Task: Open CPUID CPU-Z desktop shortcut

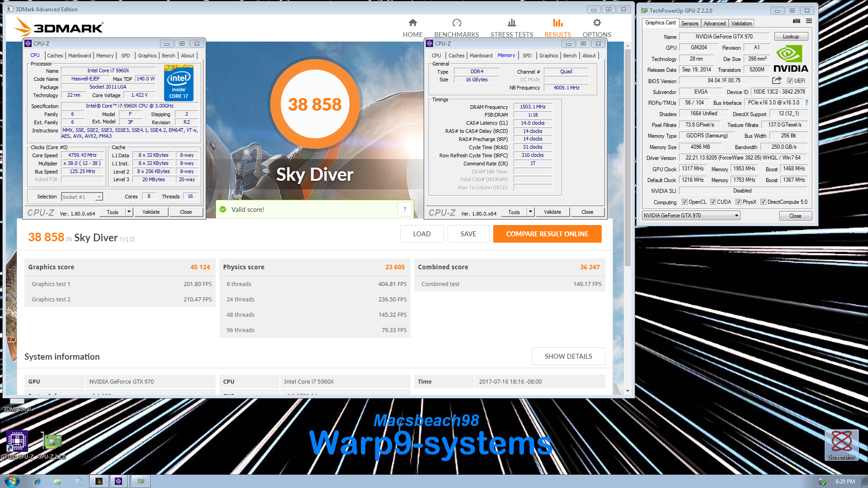Action: pyautogui.click(x=17, y=445)
